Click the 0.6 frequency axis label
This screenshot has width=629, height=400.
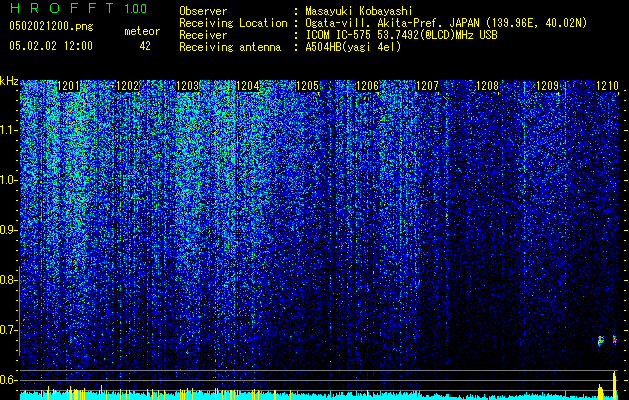pyautogui.click(x=8, y=380)
